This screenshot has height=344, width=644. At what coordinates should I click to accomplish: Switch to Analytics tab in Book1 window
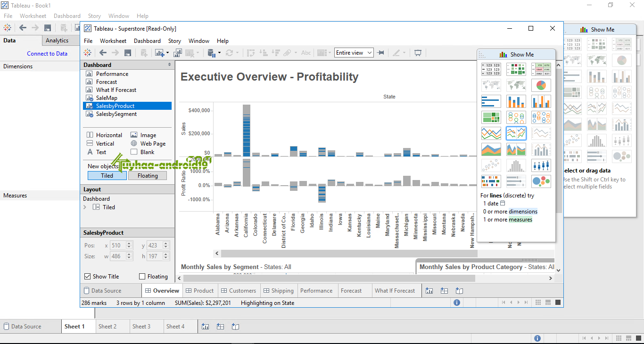57,41
